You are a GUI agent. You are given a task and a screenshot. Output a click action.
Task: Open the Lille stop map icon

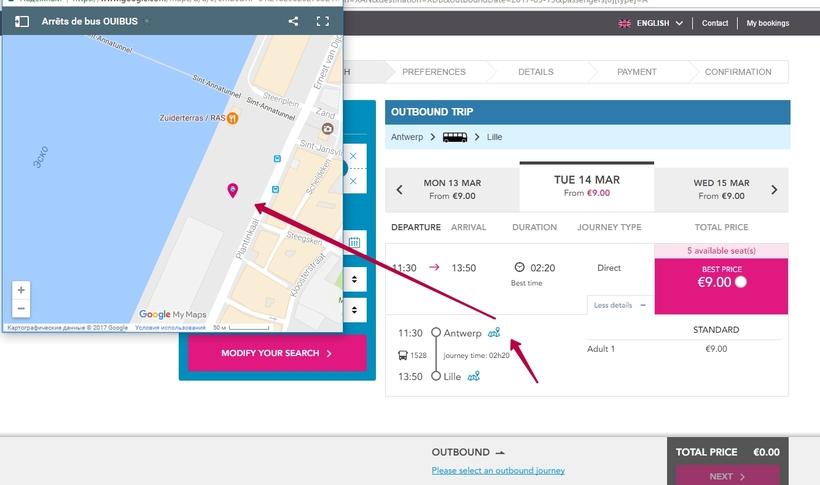[x=473, y=376]
